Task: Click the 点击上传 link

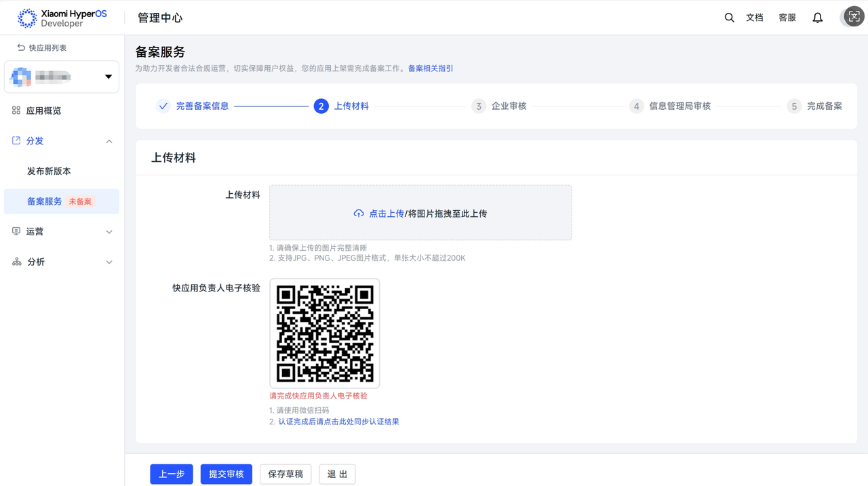Action: pos(387,214)
